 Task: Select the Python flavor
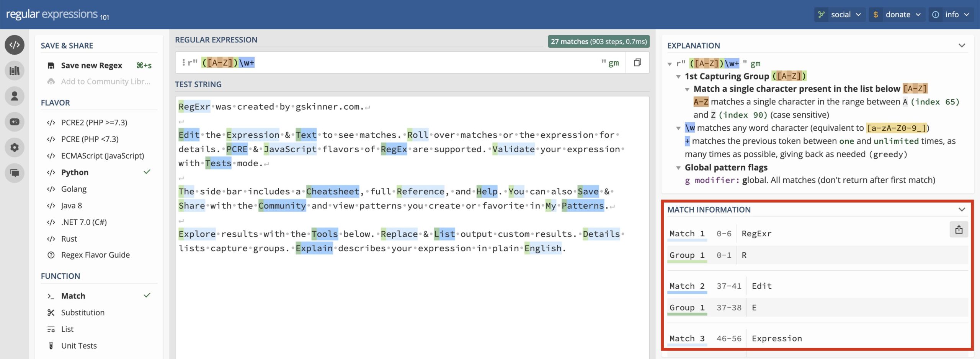click(75, 172)
